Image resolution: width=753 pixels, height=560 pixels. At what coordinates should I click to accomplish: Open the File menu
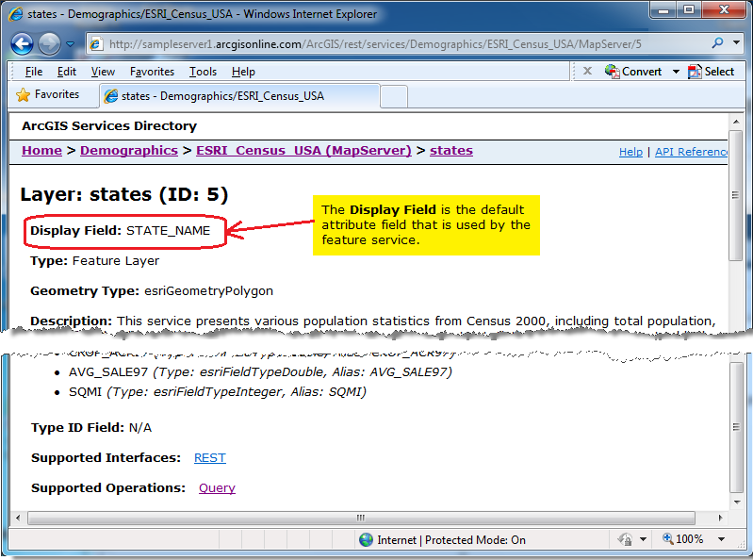[x=34, y=72]
